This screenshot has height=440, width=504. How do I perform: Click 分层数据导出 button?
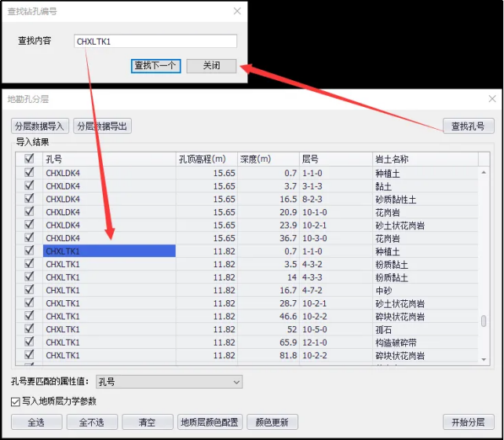pos(102,126)
